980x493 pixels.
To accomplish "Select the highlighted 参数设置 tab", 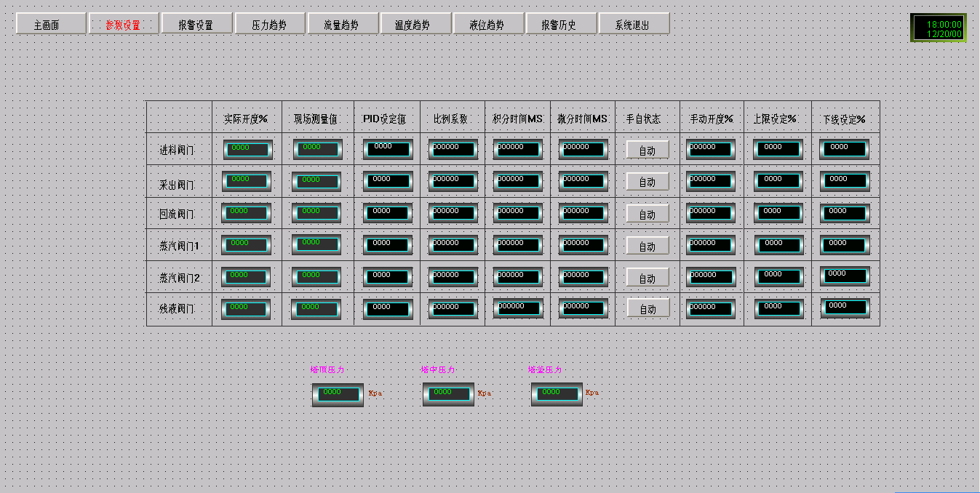I will (x=124, y=24).
